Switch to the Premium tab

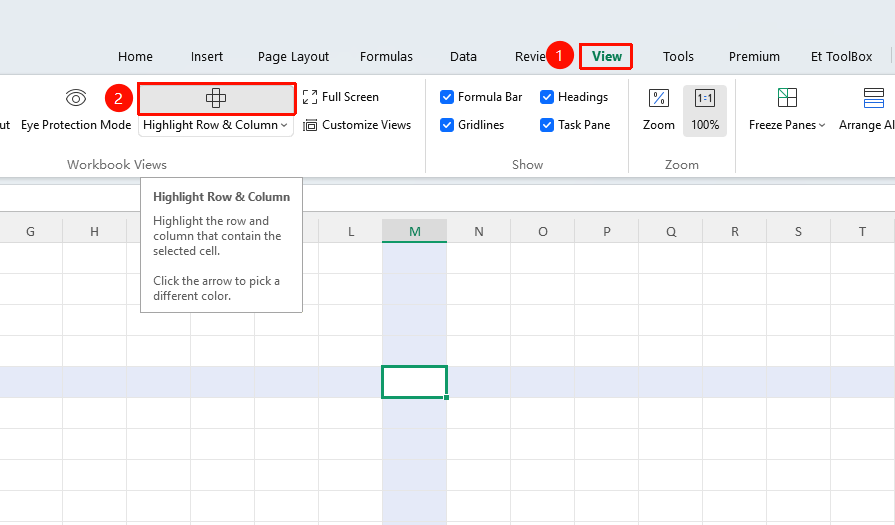754,56
